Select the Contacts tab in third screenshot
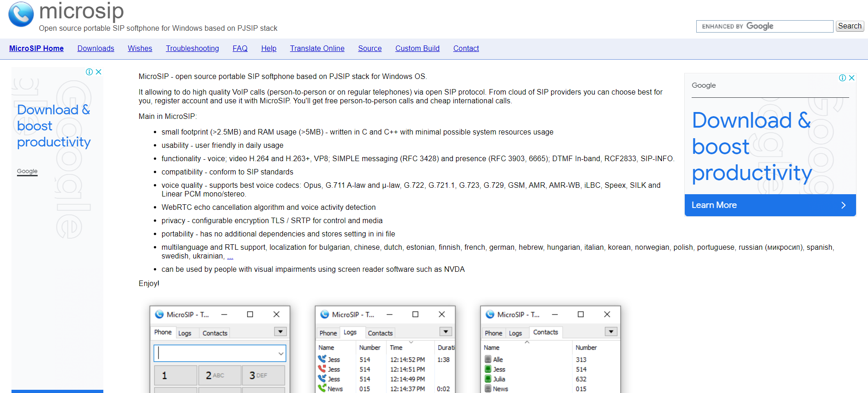Image resolution: width=868 pixels, height=393 pixels. [x=546, y=332]
